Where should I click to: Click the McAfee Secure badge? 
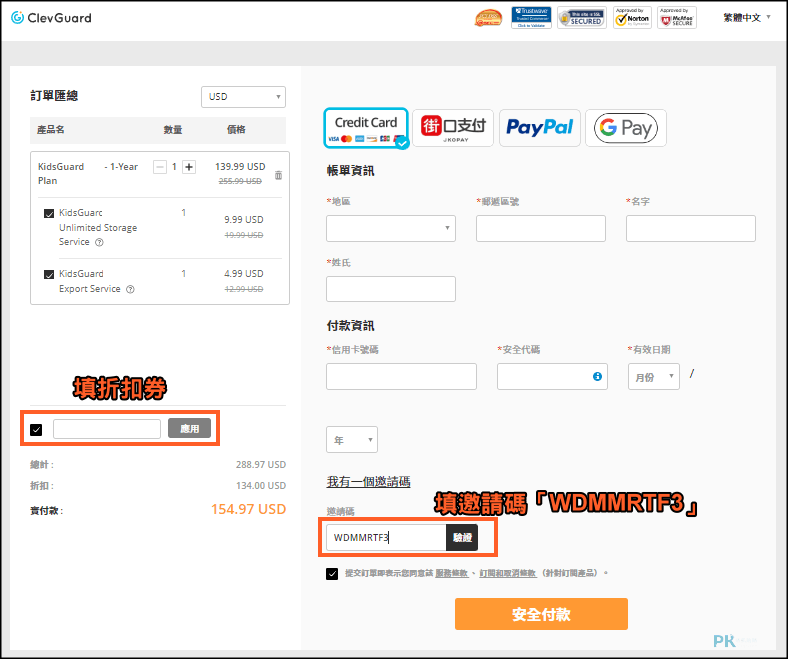[x=677, y=18]
